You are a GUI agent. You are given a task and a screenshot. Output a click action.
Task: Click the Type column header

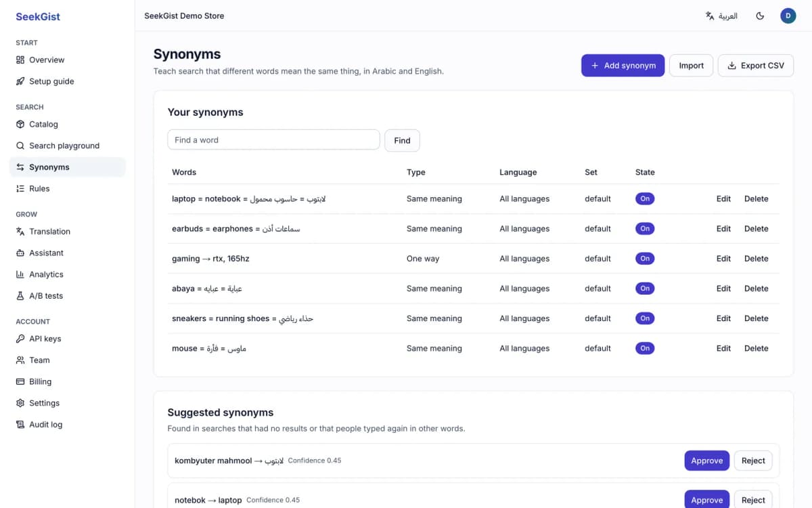(x=416, y=172)
